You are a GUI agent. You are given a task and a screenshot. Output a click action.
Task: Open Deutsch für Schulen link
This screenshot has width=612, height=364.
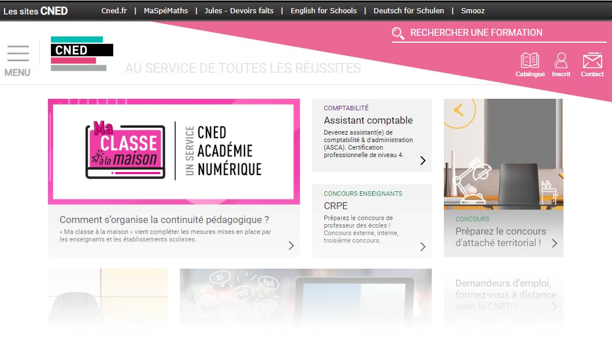409,10
